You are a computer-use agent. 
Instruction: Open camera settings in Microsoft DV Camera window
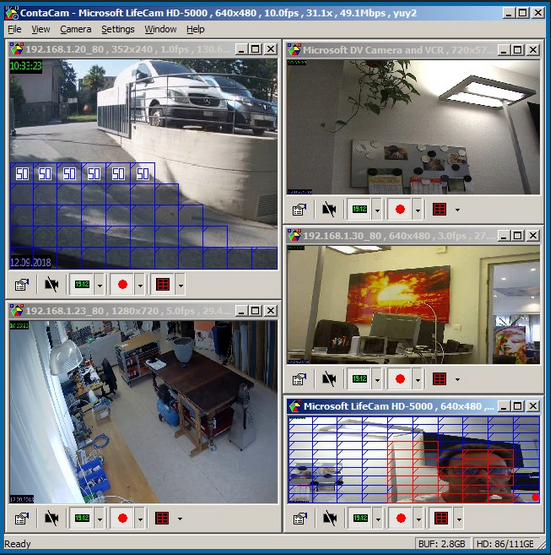299,210
